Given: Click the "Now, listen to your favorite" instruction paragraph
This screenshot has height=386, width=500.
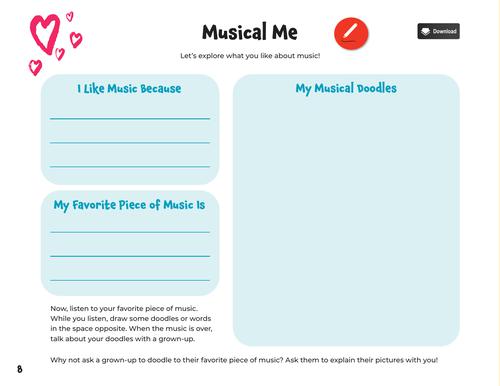Looking at the screenshot, I should click(131, 323).
